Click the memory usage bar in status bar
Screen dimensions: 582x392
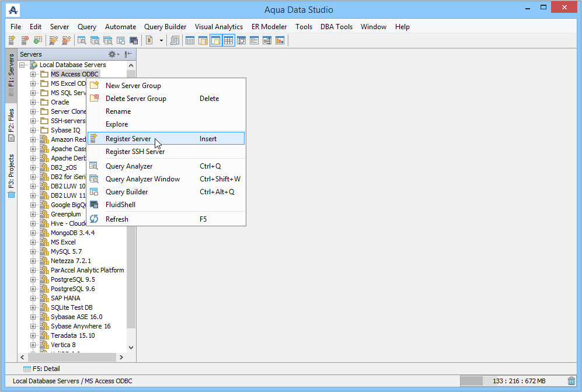512,381
